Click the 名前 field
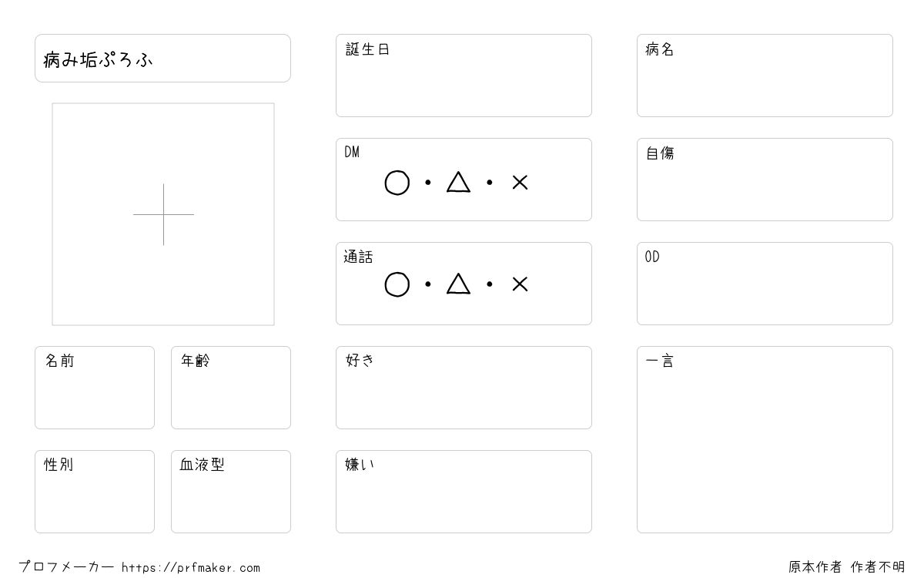The width and height of the screenshot is (924, 578). [95, 388]
